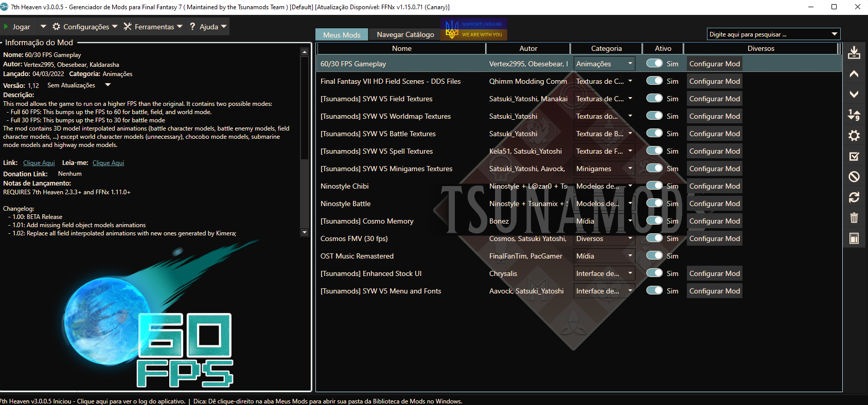Click Configurar Mod for 60/30 FPS Gameplay

(x=715, y=64)
